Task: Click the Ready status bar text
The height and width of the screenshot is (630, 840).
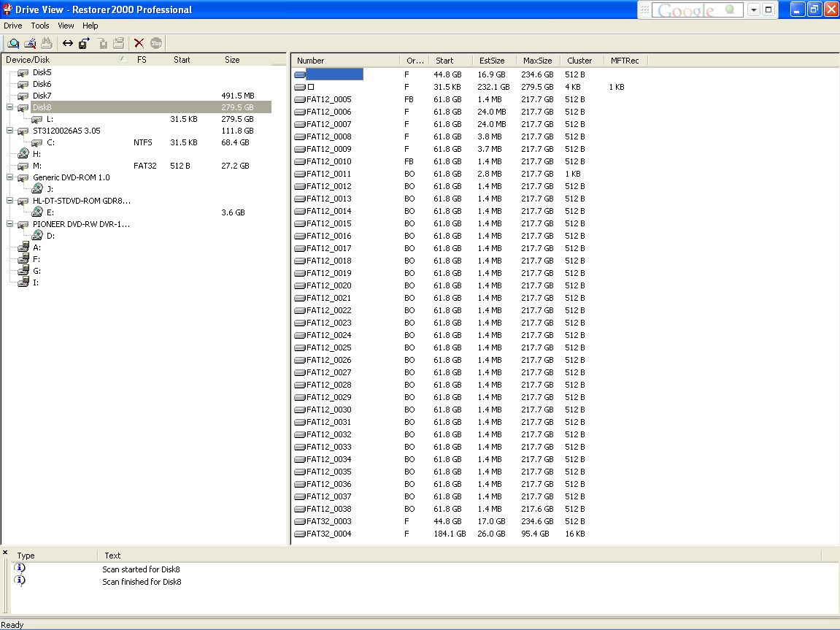Action: 12,625
